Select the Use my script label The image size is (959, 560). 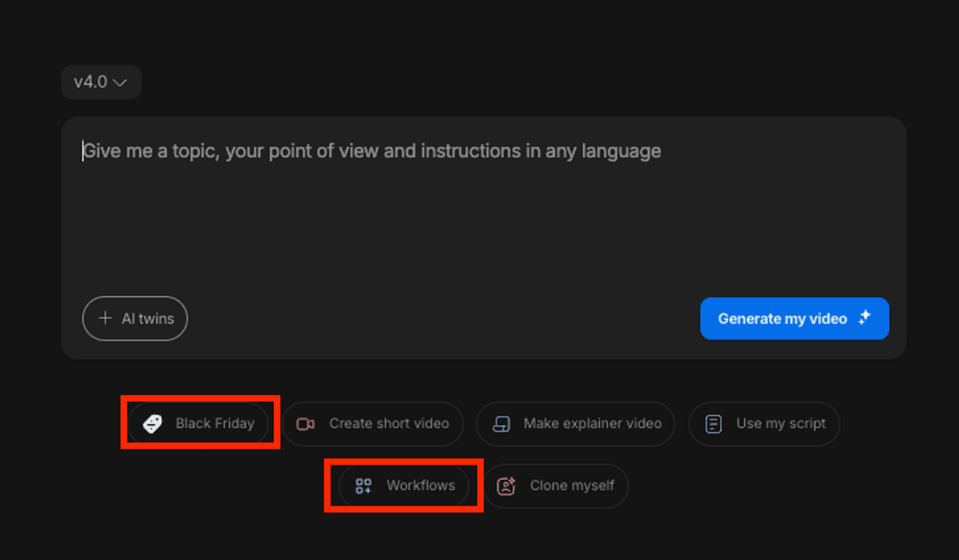[x=781, y=424]
